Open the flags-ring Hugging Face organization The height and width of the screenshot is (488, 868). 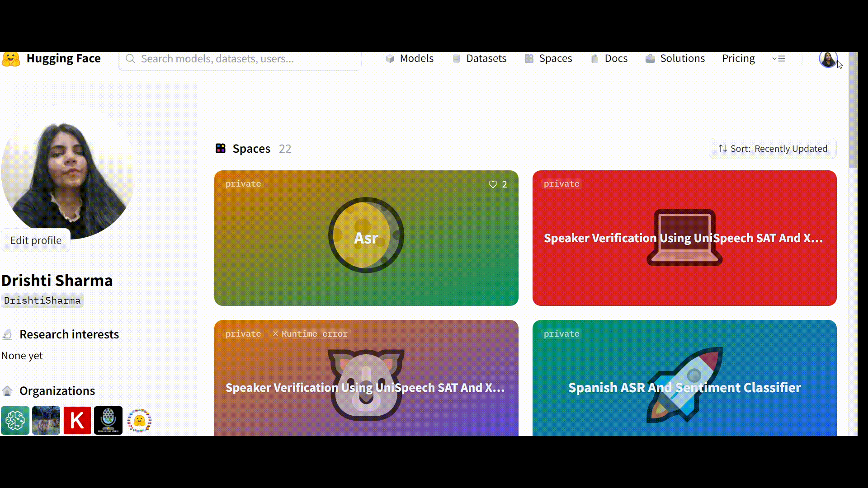click(x=139, y=421)
